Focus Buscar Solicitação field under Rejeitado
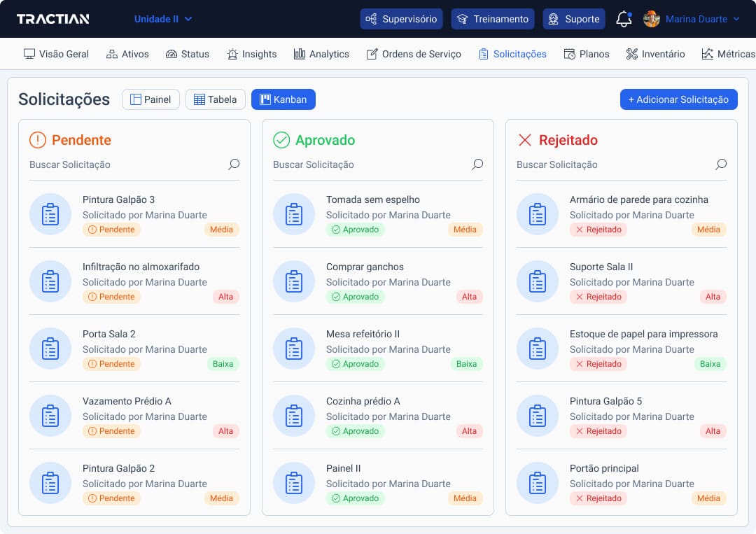The height and width of the screenshot is (534, 756). coord(622,165)
